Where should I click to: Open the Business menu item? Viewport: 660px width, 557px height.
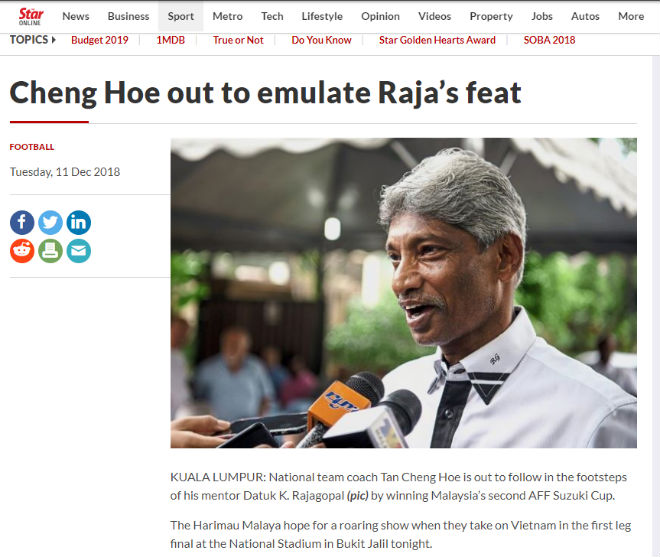[x=128, y=16]
